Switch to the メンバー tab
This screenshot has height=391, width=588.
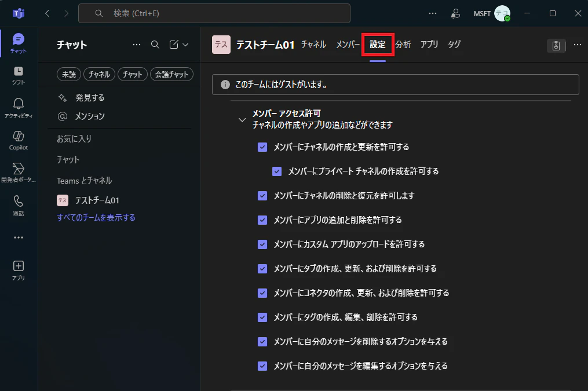click(x=348, y=45)
